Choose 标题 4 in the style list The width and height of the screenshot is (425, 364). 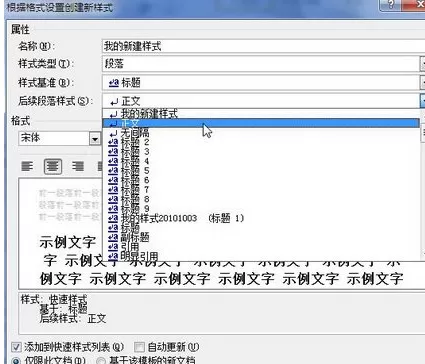[261, 161]
